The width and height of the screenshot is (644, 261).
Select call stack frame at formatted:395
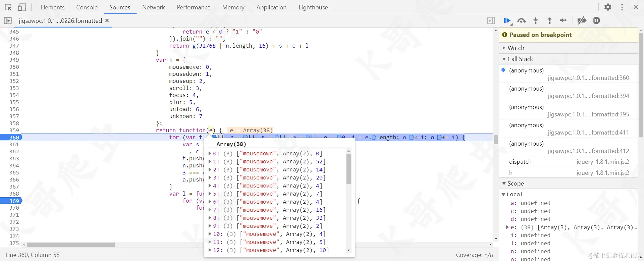569,110
